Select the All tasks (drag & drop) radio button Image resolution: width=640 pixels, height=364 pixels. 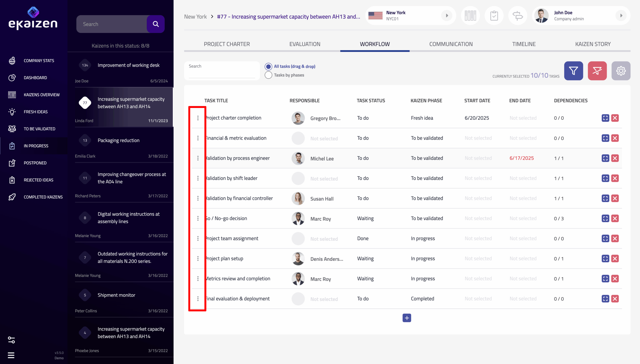(268, 66)
